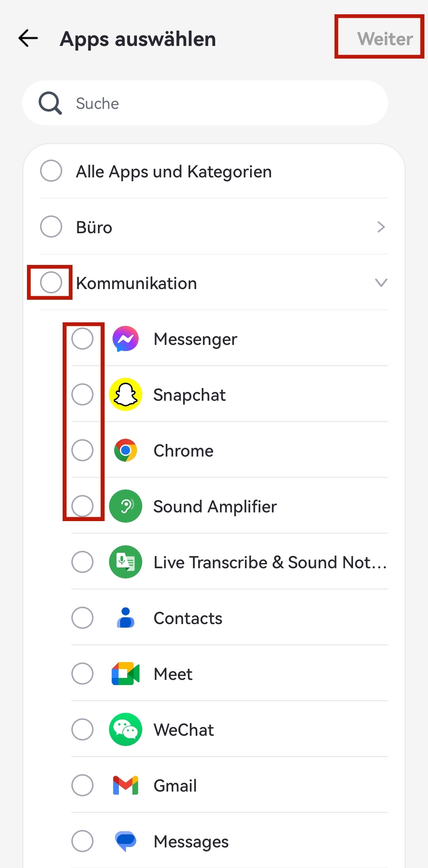Tap the Suche search field
428x868 pixels.
[222, 103]
